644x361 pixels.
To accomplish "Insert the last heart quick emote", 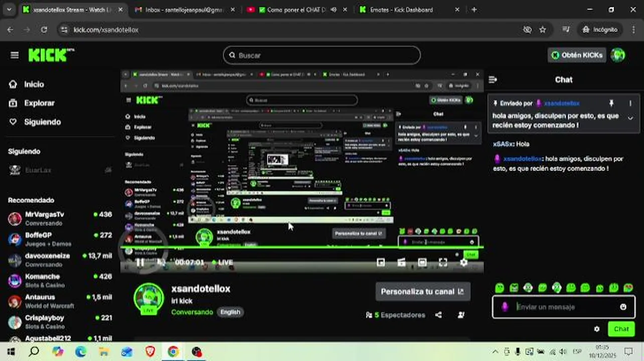I will tap(628, 288).
